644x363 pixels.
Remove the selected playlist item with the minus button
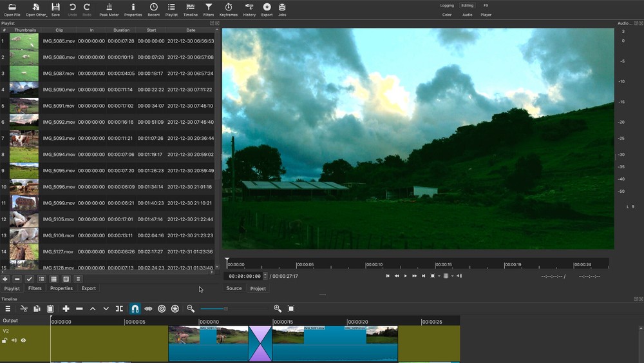17,279
